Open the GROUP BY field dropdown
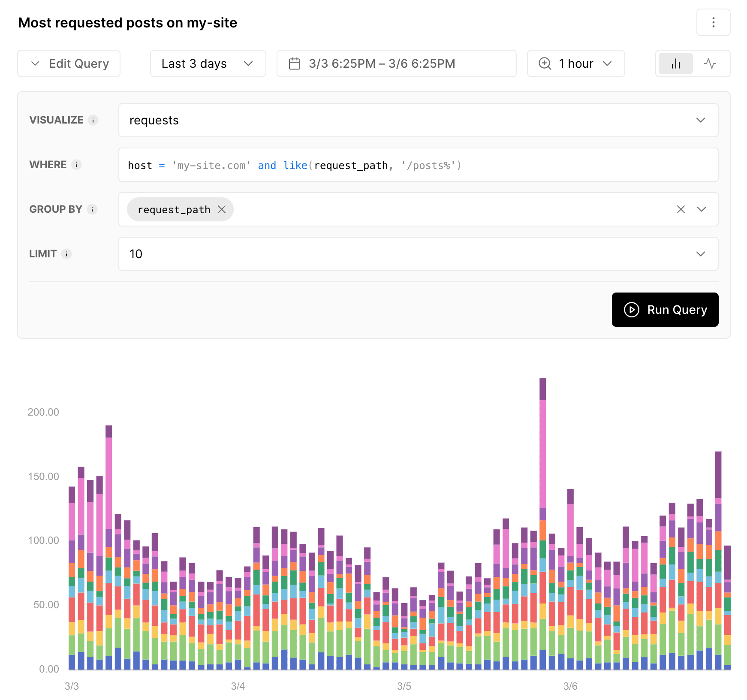The width and height of the screenshot is (747, 700). click(x=702, y=209)
